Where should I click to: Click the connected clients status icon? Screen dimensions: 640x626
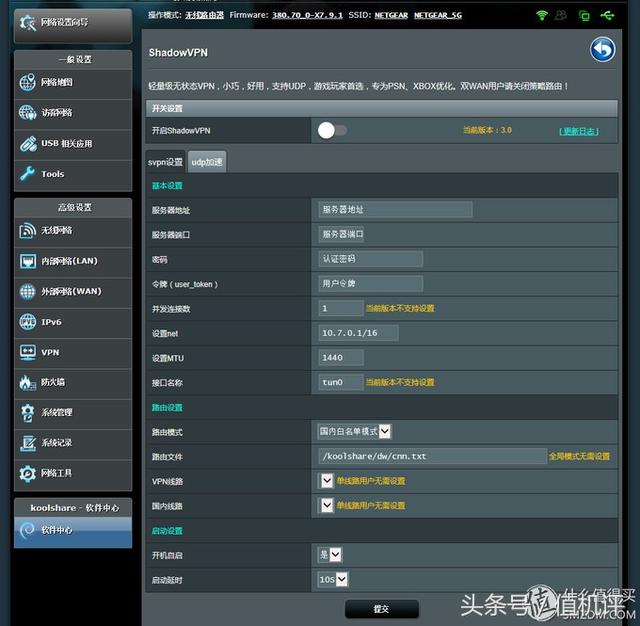tap(561, 16)
